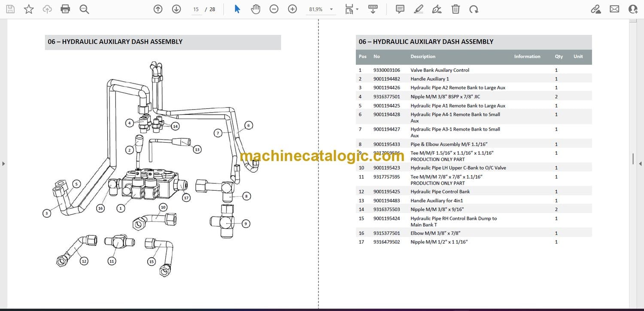
Task: Click part number 9001194426
Action: coord(386,88)
